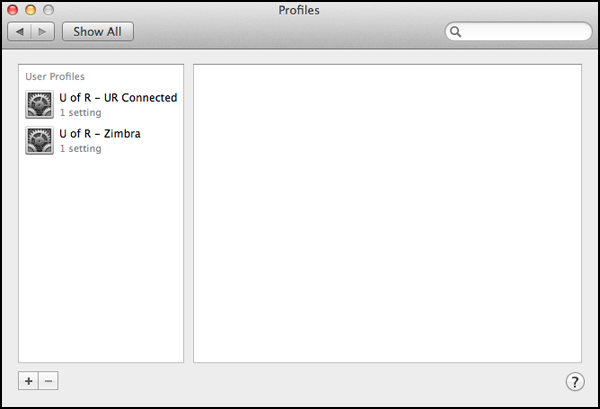Click "1 setting" under Zimbra
This screenshot has width=600, height=409.
(x=80, y=148)
